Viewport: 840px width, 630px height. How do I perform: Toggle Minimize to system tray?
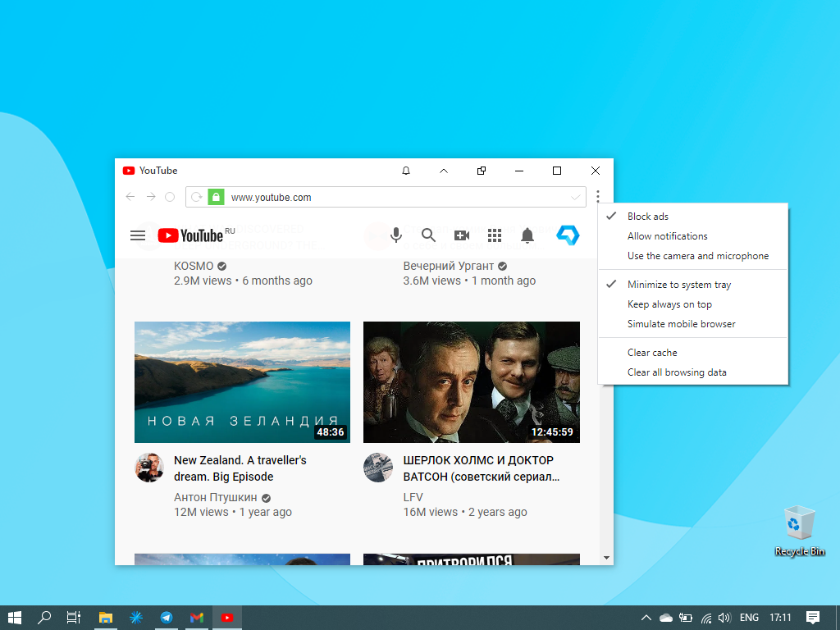click(693, 285)
